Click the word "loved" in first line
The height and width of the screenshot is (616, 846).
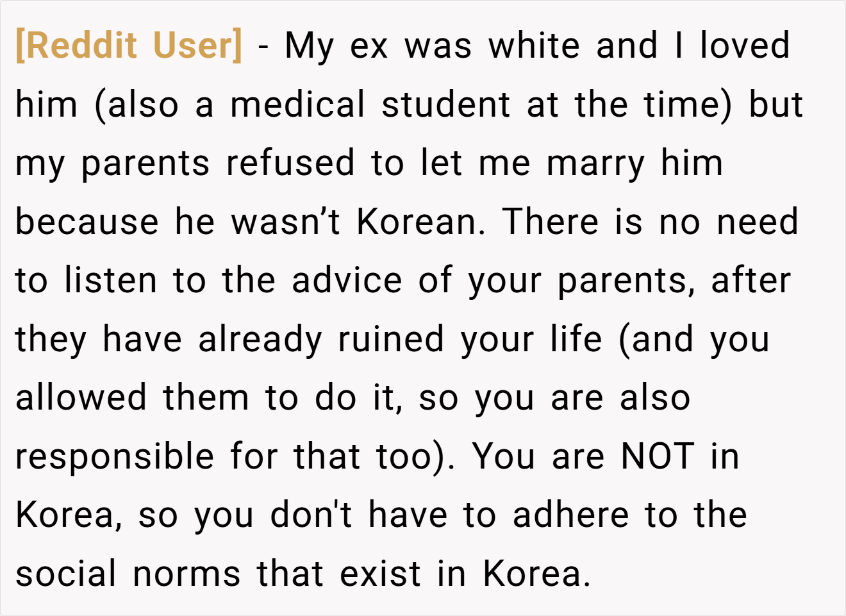pos(745,46)
